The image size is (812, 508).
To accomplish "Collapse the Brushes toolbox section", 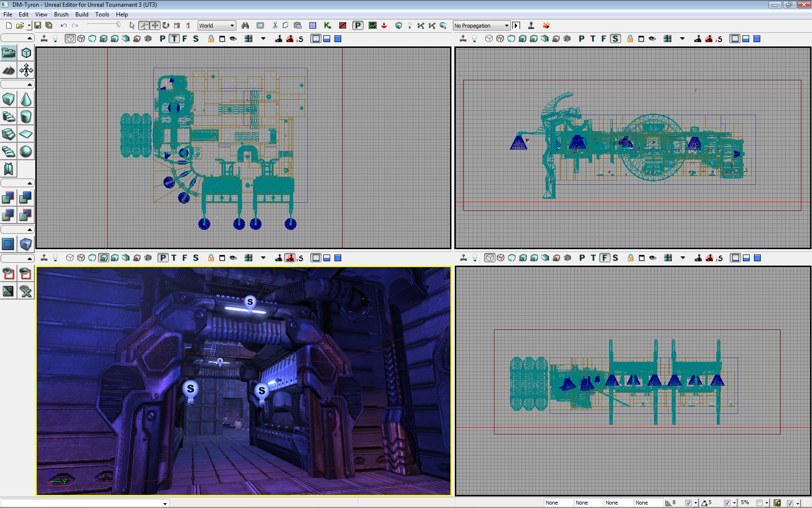I will tap(17, 85).
